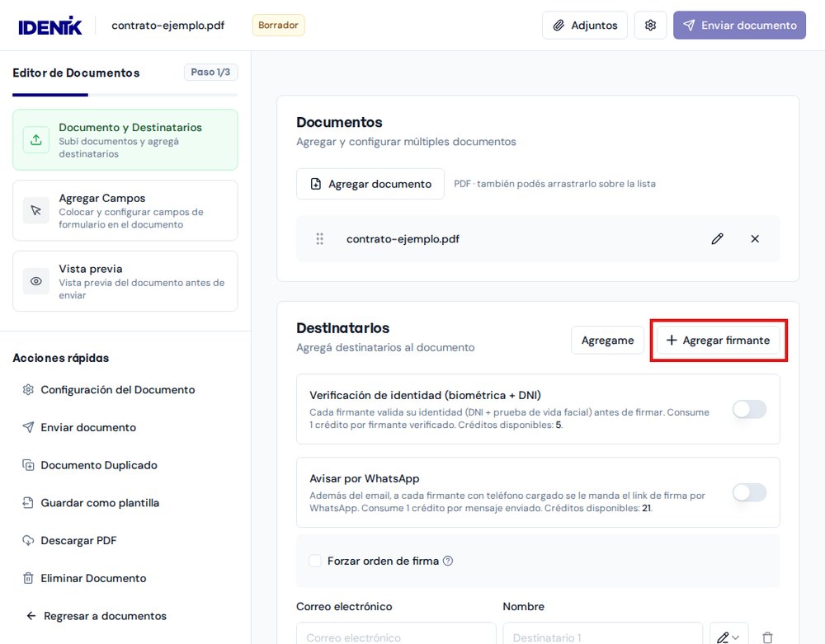Click the Agregar documento button
Viewport: 825px width, 644px height.
tap(370, 184)
